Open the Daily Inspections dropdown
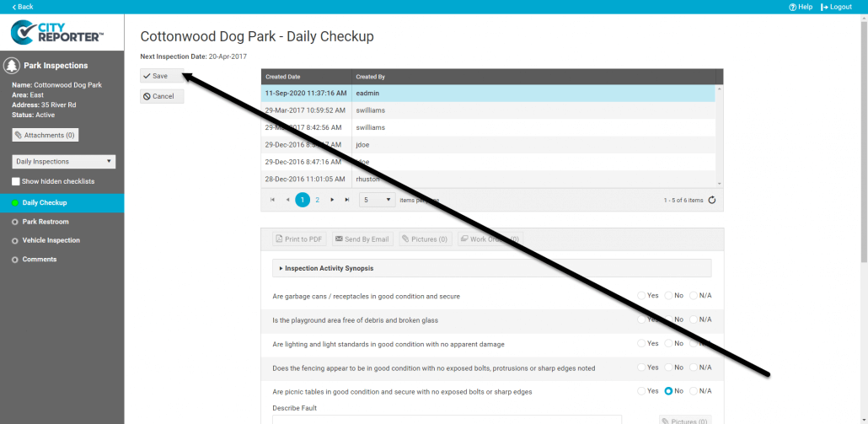The image size is (868, 424). (64, 161)
